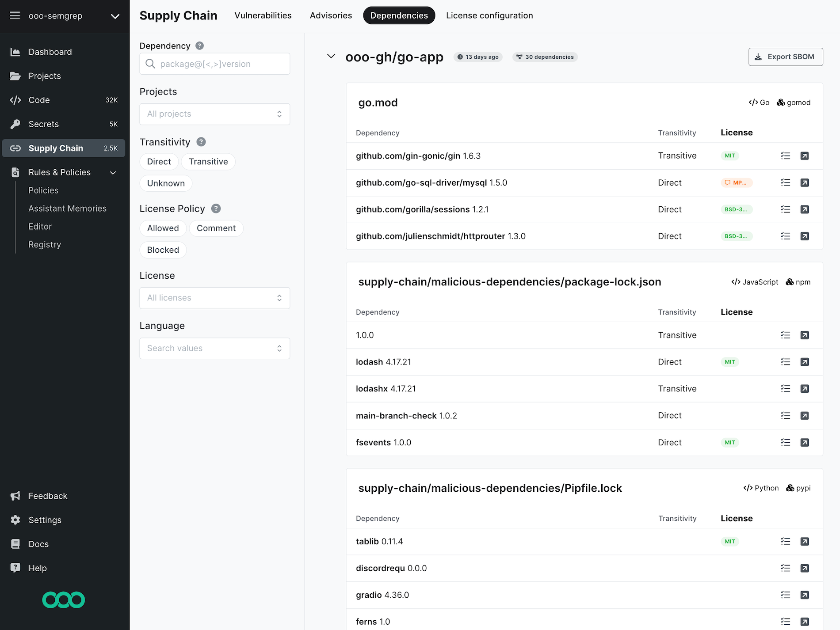Open the All projects dropdown
The height and width of the screenshot is (630, 840).
pyautogui.click(x=214, y=114)
